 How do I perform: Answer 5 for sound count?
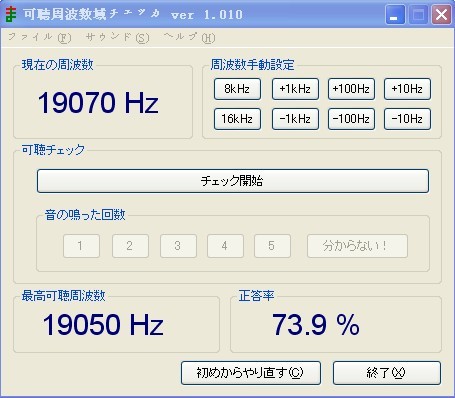[x=272, y=246]
